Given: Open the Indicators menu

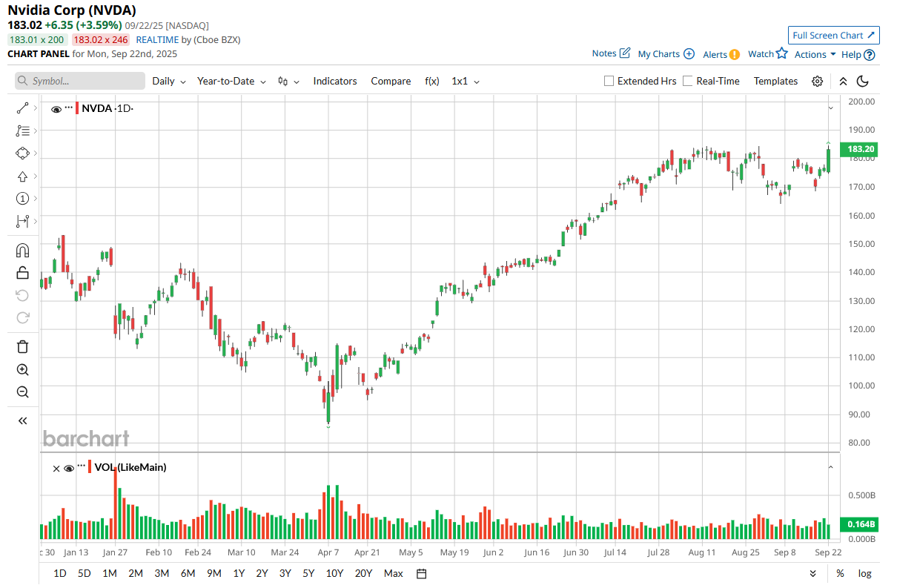Looking at the screenshot, I should [x=335, y=81].
